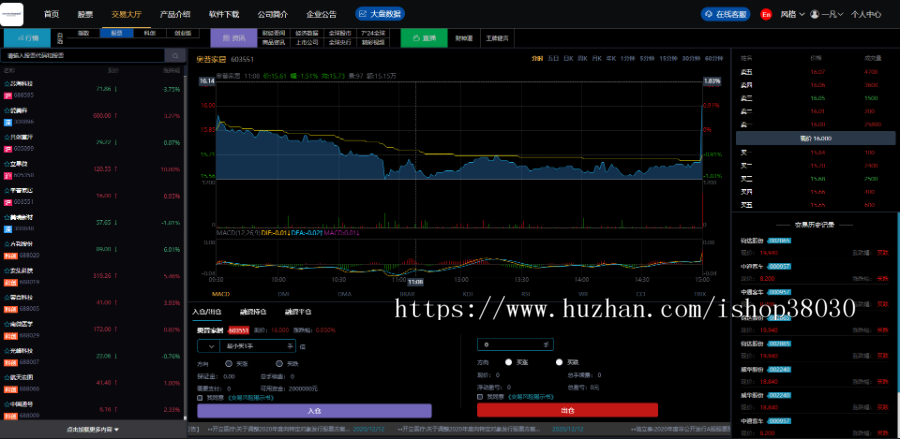The width and height of the screenshot is (900, 439).
Task: Click the star of the stock priced 120.55
Action: [7, 164]
